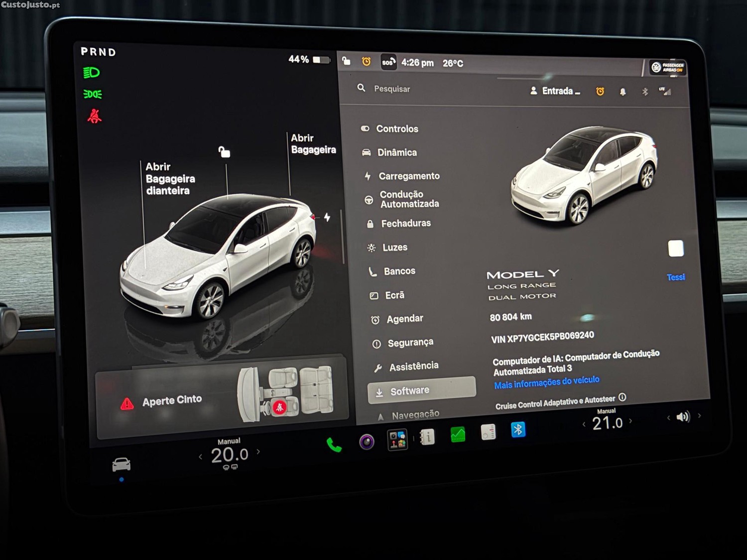Tap the charge port lightning icon
This screenshot has height=560, width=747.
[327, 217]
